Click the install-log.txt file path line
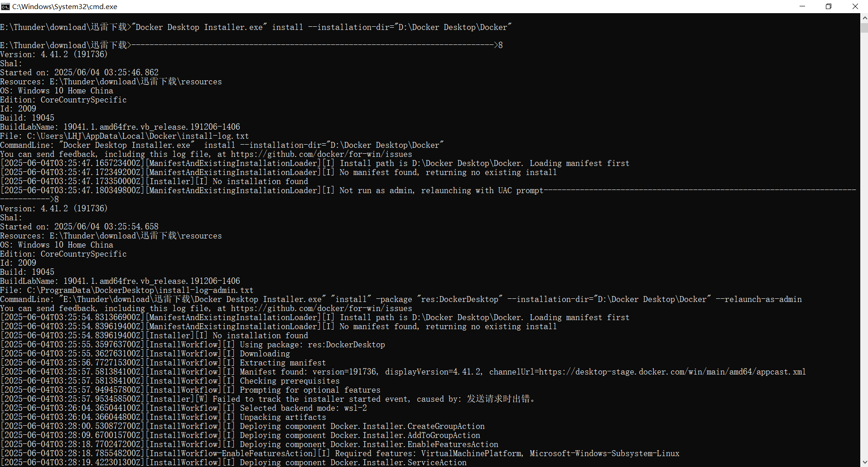 pyautogui.click(x=125, y=136)
